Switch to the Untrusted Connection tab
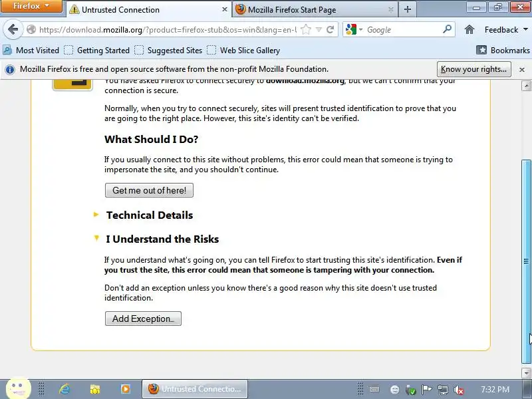532x399 pixels. coord(148,9)
